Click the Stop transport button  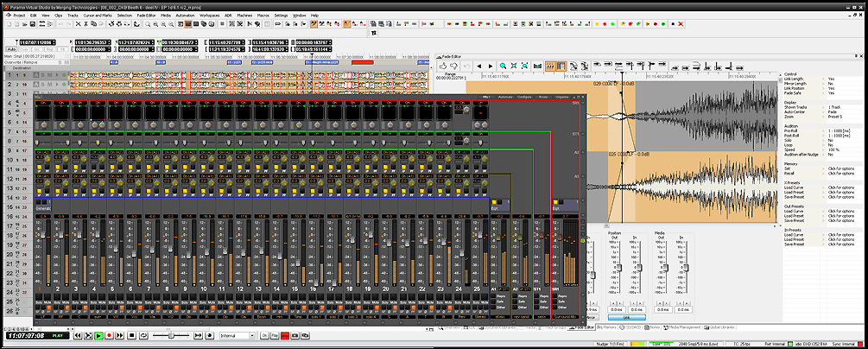pyautogui.click(x=132, y=335)
